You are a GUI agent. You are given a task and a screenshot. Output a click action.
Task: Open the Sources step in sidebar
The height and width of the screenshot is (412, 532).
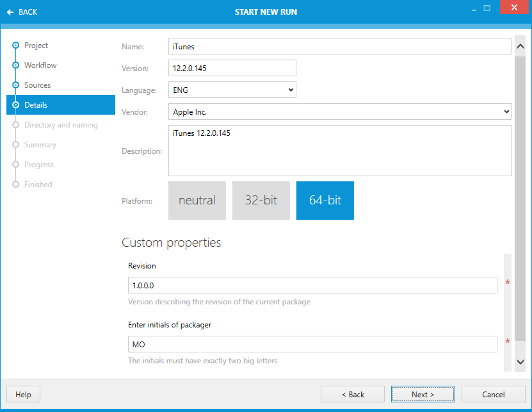pyautogui.click(x=37, y=85)
